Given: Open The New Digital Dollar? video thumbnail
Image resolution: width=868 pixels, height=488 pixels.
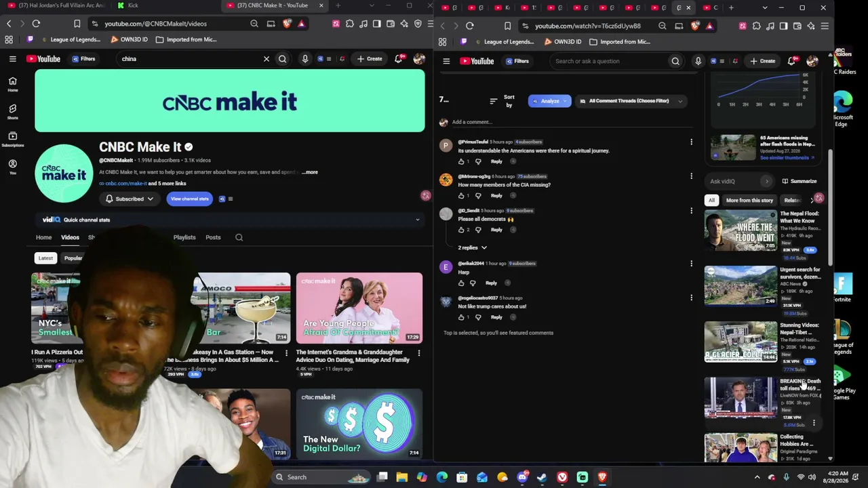Looking at the screenshot, I should 359,424.
